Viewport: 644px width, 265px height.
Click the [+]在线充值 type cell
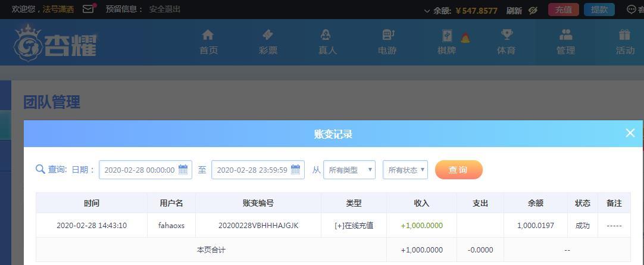click(354, 226)
